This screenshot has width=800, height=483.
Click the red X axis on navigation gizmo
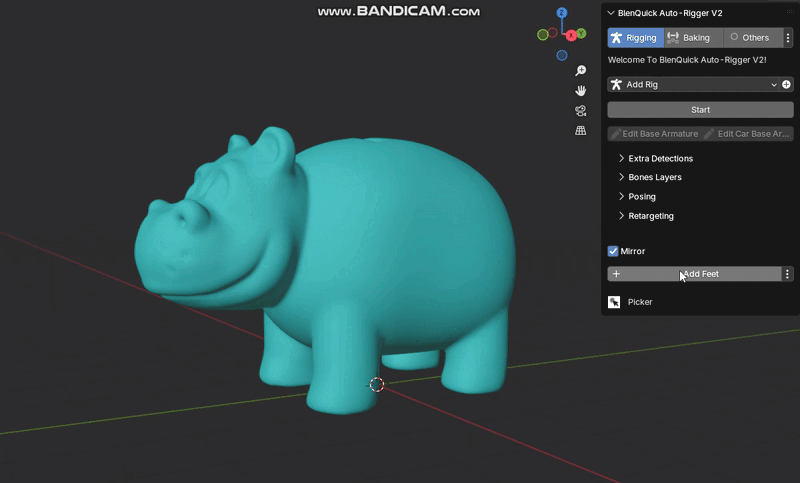tap(571, 36)
